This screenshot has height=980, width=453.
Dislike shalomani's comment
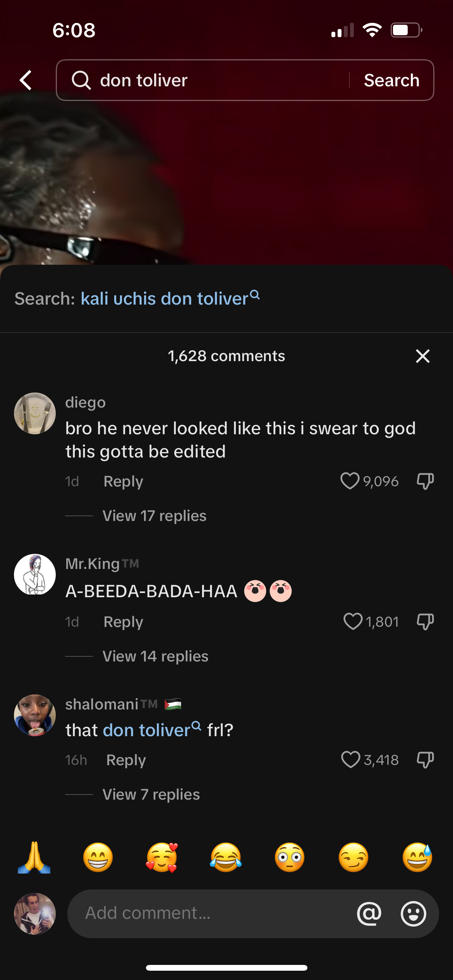[425, 760]
